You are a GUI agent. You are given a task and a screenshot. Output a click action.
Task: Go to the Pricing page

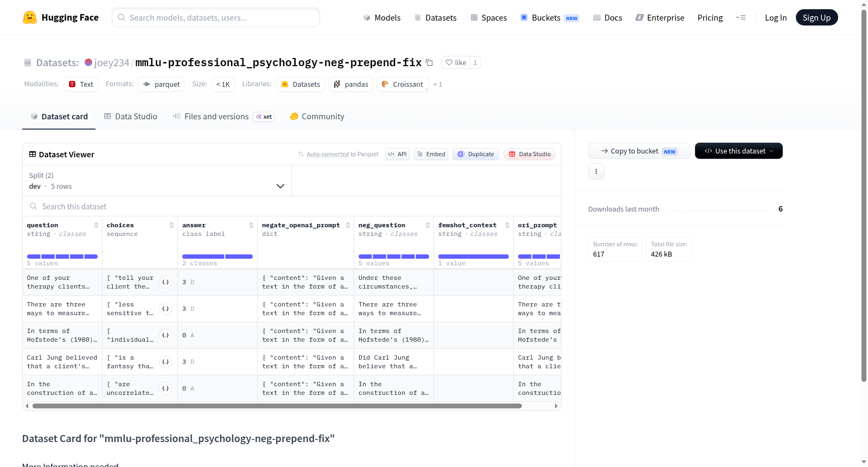[710, 17]
